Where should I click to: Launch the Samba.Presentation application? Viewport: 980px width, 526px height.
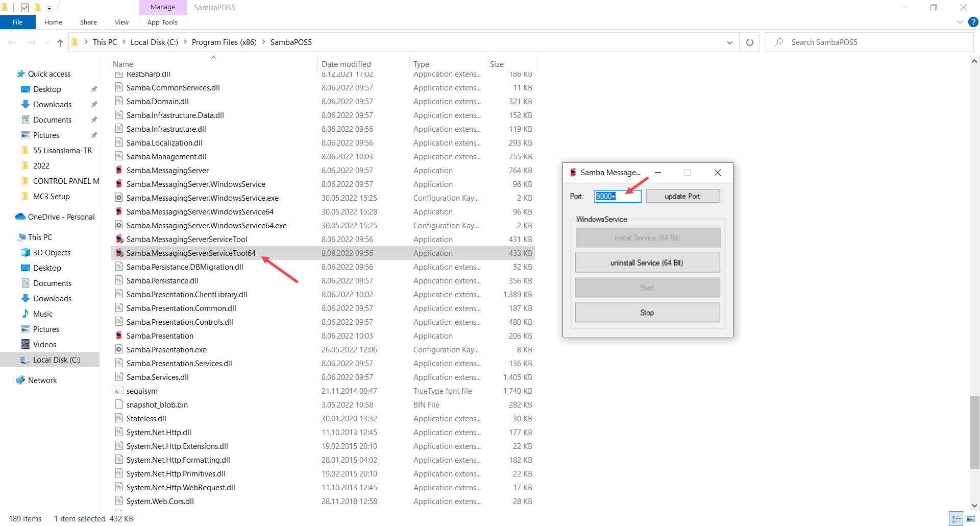point(159,336)
